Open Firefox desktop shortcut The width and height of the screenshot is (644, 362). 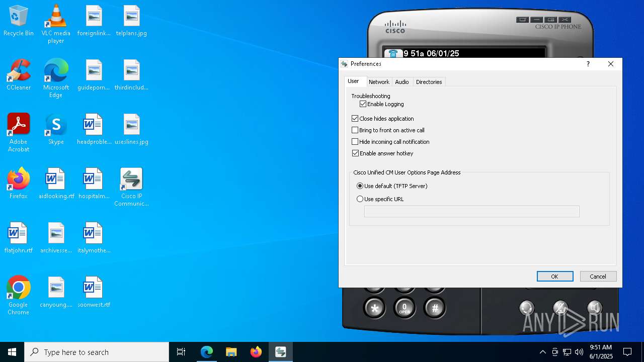pos(19,184)
